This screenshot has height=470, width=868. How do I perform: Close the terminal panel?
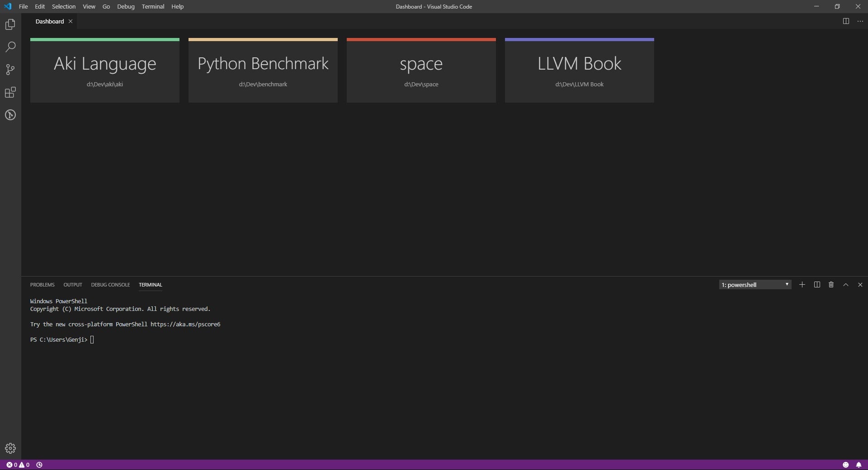860,285
